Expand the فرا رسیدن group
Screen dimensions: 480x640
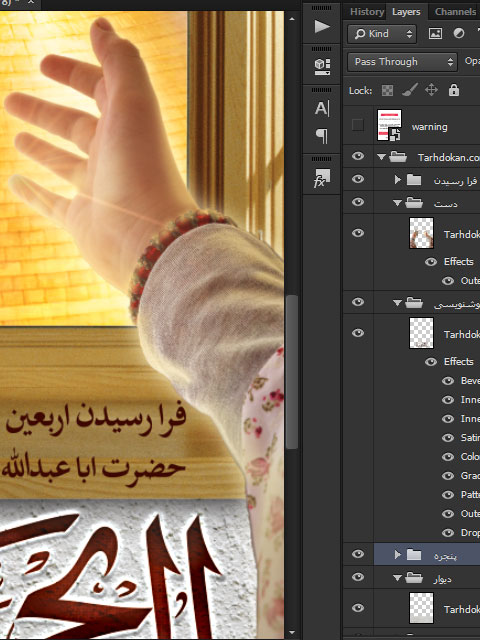397,180
